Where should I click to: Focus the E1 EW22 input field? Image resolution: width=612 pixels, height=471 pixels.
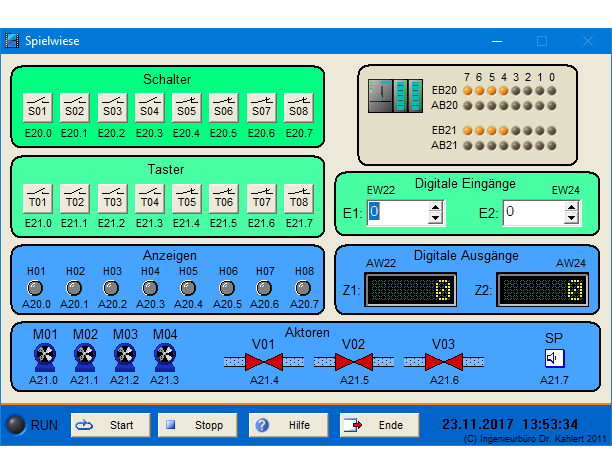tap(397, 213)
